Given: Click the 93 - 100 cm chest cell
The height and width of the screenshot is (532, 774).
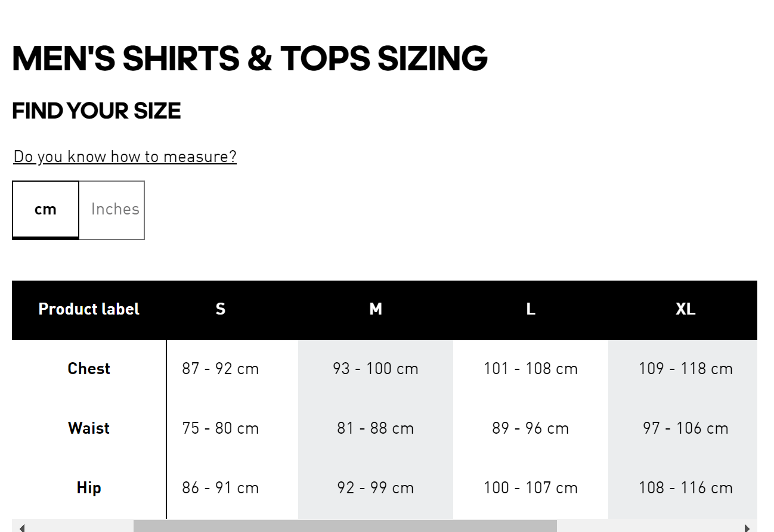Looking at the screenshot, I should tap(376, 369).
